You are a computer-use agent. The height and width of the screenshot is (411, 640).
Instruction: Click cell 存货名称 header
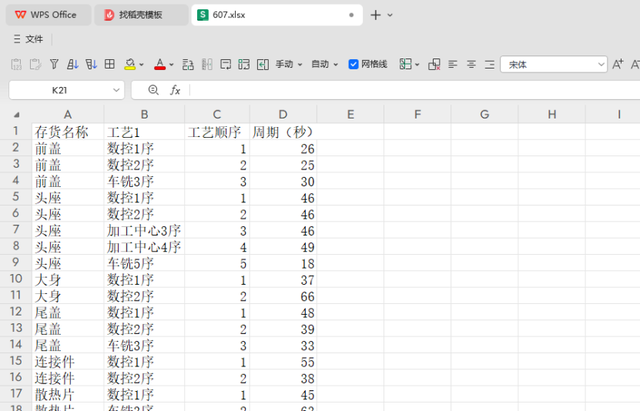click(x=68, y=132)
